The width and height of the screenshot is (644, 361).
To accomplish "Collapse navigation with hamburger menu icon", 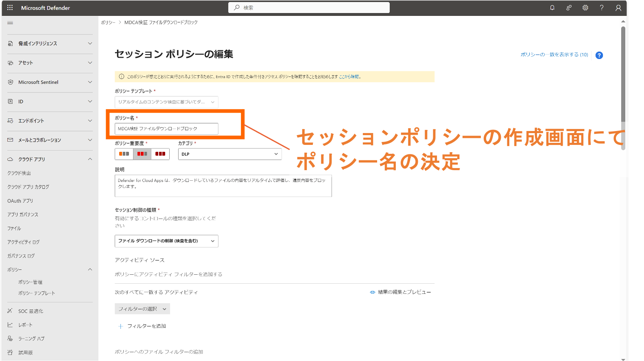I will point(10,23).
